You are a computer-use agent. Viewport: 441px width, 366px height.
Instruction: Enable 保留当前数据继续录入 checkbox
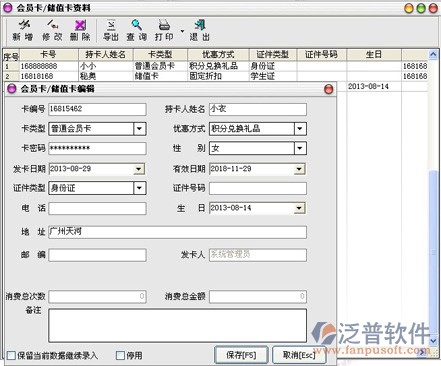click(11, 355)
